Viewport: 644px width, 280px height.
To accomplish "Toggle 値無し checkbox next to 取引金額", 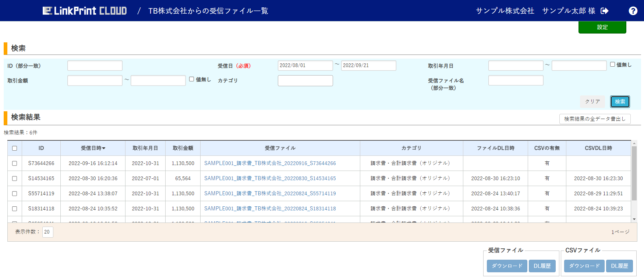I will pos(192,79).
